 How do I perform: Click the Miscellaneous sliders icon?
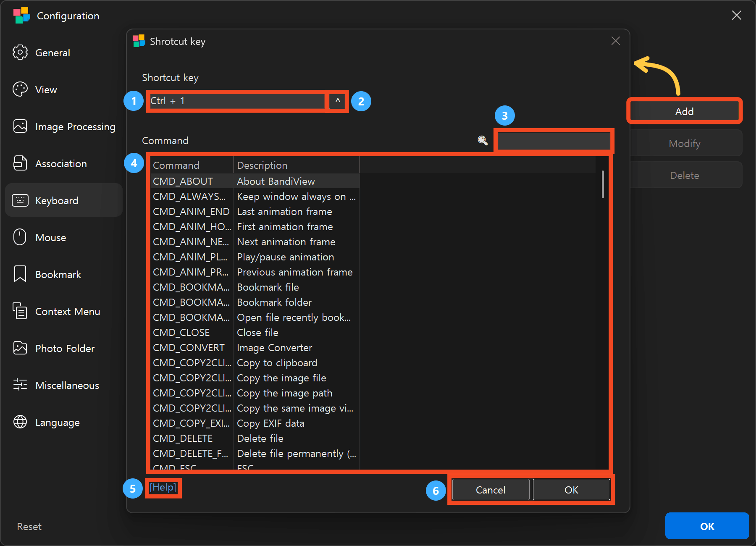(20, 385)
